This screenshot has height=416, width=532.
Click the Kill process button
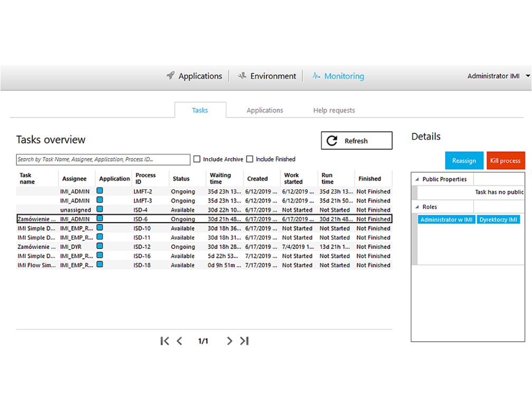point(506,160)
